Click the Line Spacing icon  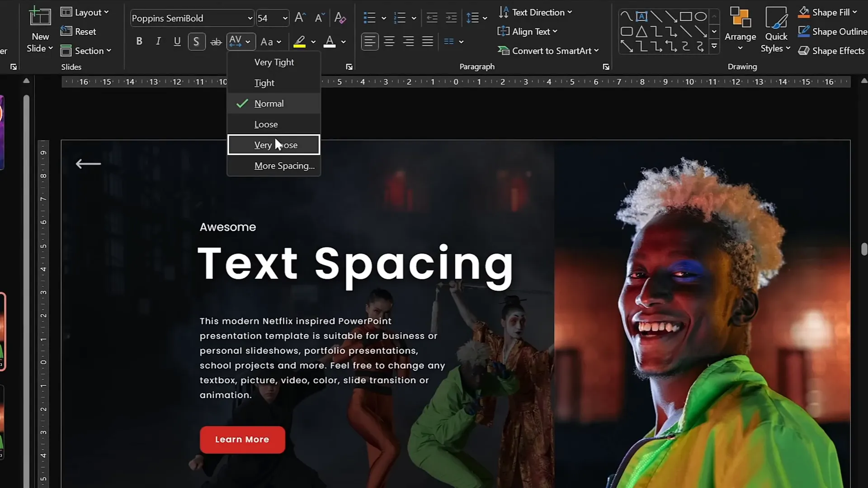pyautogui.click(x=473, y=18)
